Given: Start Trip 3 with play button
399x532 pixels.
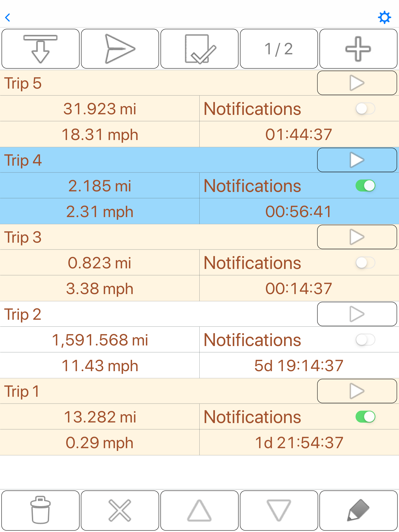Looking at the screenshot, I should click(357, 237).
